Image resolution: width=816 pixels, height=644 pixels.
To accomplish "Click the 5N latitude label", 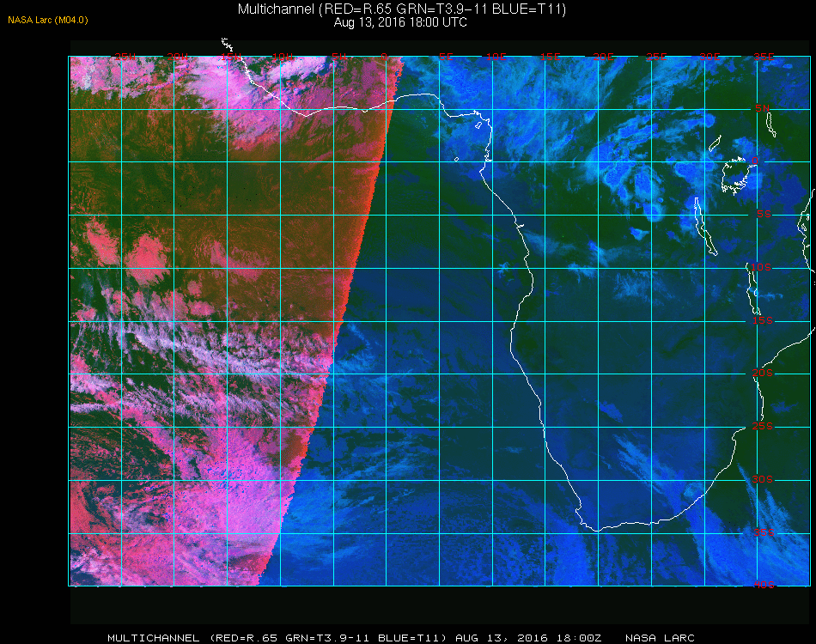I will pos(763,108).
